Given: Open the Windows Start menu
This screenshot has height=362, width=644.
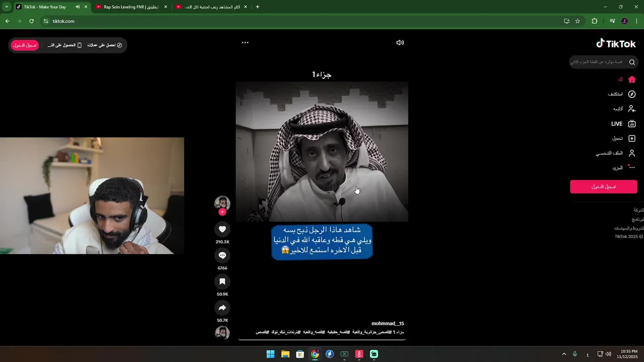Looking at the screenshot, I should click(x=270, y=354).
